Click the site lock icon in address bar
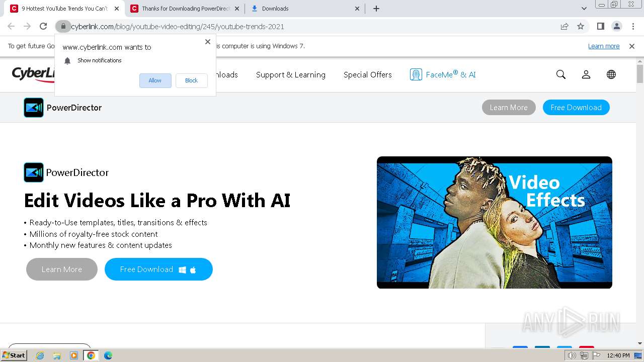Viewport: 644px width, 362px height. [63, 27]
